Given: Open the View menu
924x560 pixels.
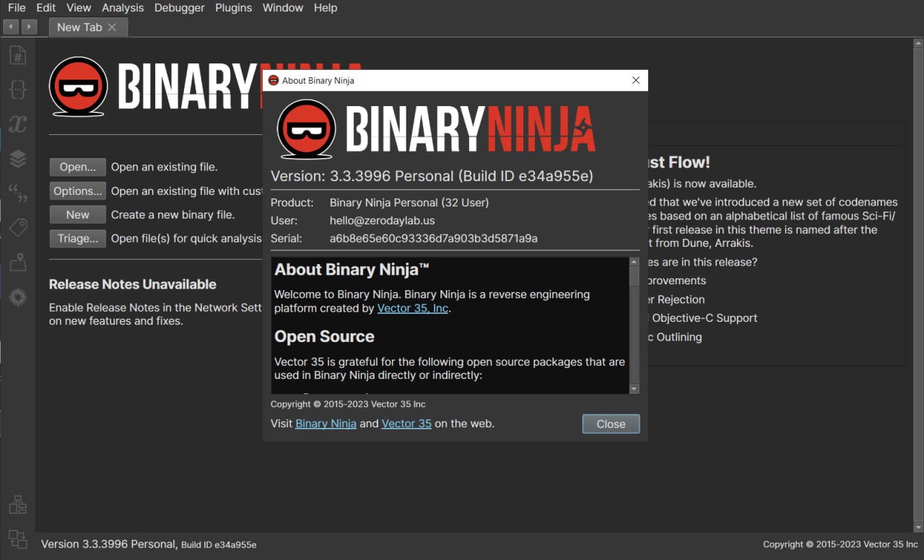Looking at the screenshot, I should pos(79,8).
